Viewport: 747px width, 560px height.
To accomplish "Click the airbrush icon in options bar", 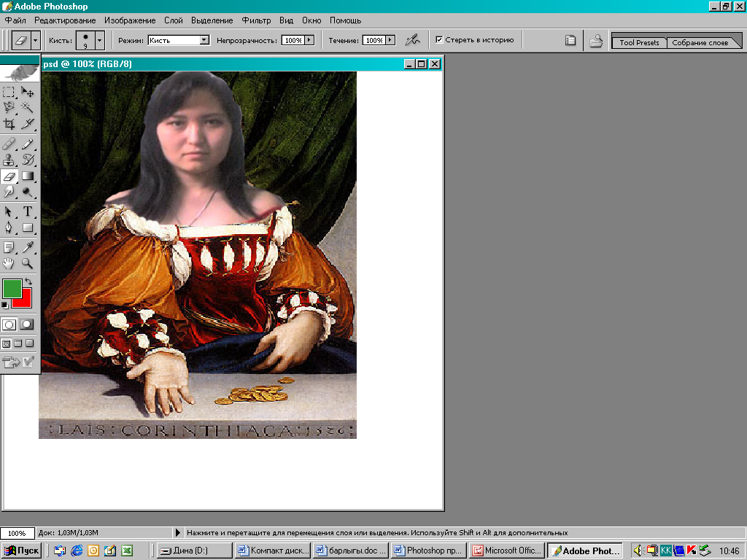I will [413, 40].
